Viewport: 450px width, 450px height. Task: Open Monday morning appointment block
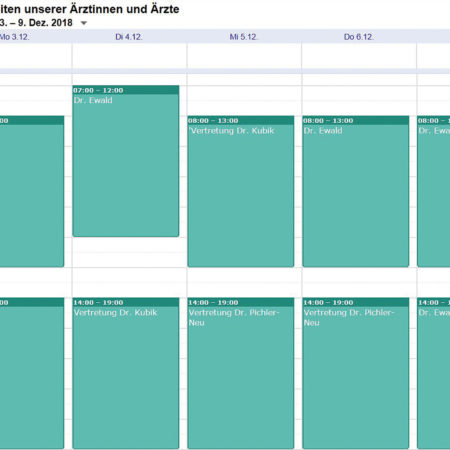32,191
